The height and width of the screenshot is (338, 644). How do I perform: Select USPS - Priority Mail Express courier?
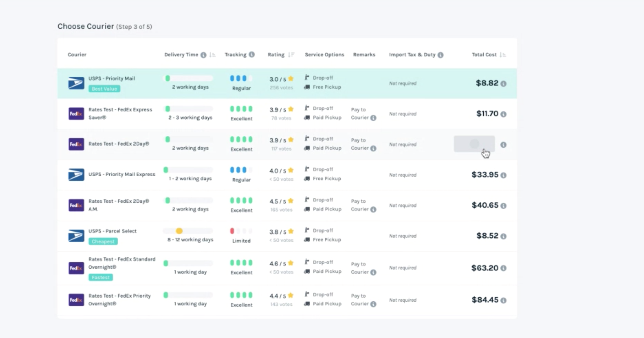tap(122, 174)
